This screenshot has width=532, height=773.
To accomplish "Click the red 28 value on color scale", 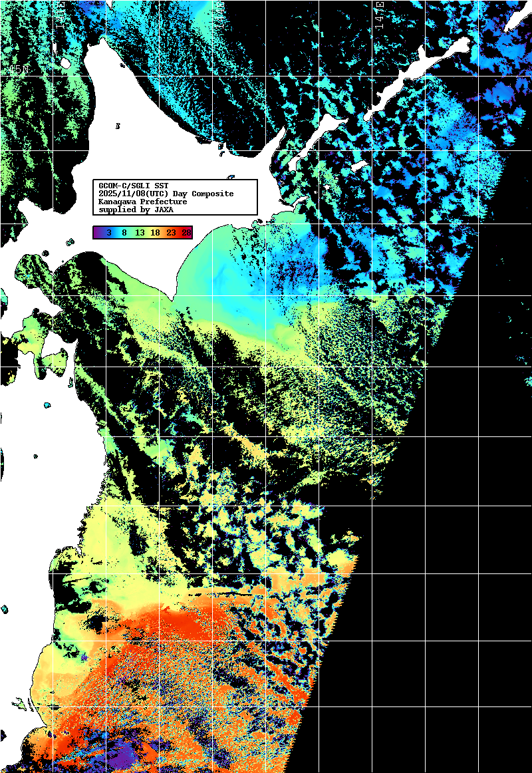I will click(x=187, y=233).
